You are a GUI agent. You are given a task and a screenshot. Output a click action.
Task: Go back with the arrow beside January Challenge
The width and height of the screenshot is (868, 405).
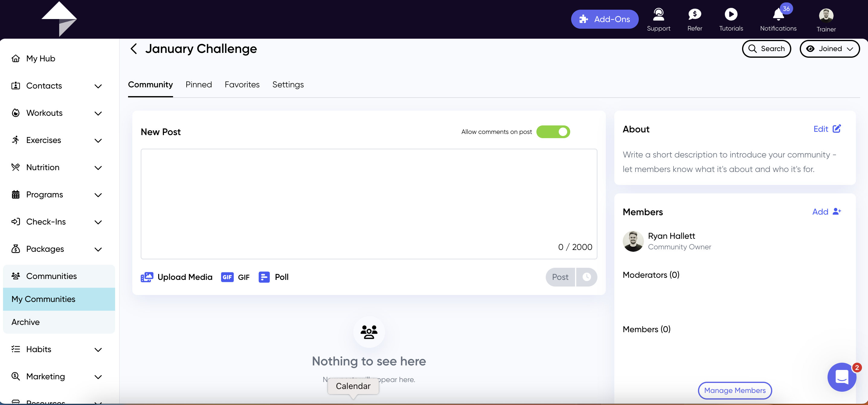tap(133, 49)
